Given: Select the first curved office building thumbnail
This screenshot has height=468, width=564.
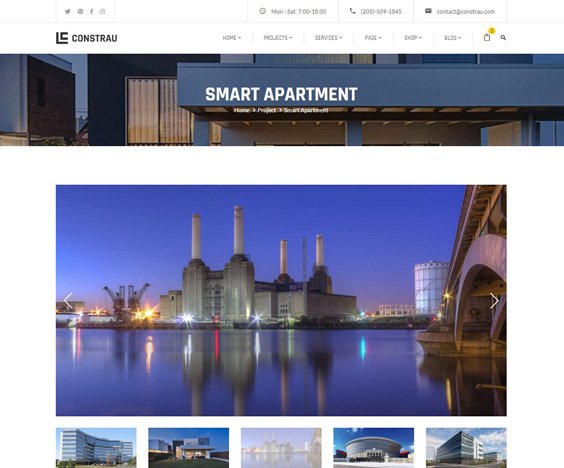Looking at the screenshot, I should pyautogui.click(x=96, y=448).
